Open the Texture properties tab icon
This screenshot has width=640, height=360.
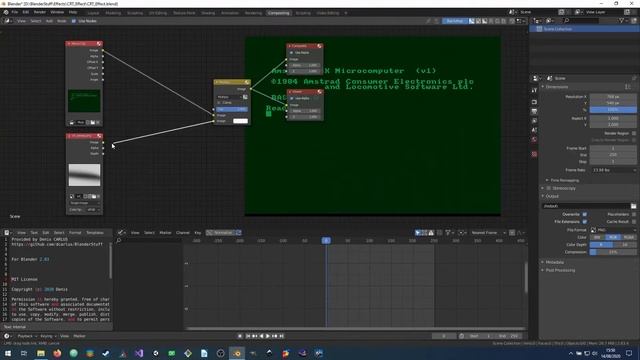point(534,154)
